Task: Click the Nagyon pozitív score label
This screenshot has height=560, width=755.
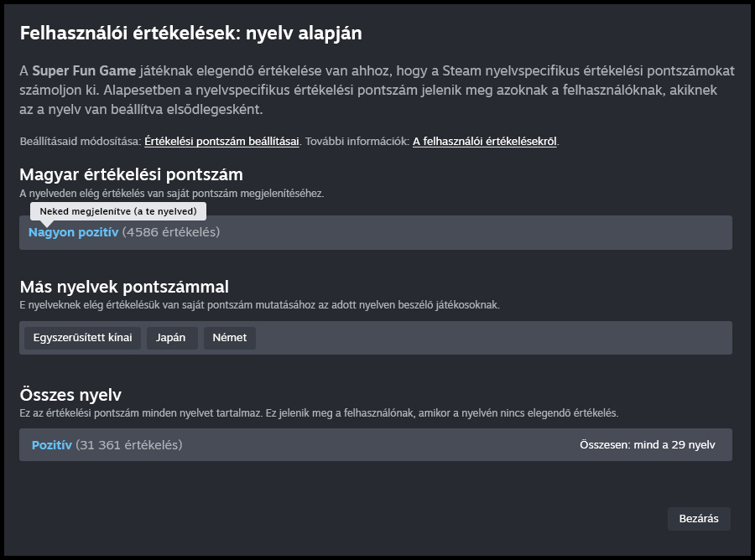Action: tap(73, 232)
